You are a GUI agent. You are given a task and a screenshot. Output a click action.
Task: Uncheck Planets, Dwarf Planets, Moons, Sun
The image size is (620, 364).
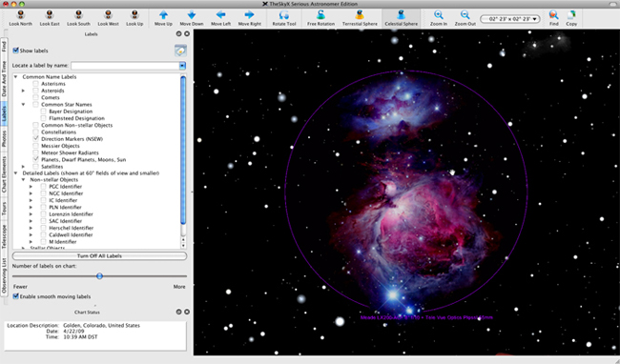coord(35,159)
